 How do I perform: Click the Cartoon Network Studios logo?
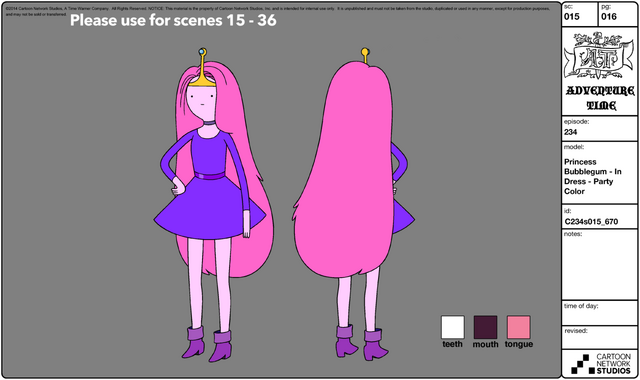point(601,364)
